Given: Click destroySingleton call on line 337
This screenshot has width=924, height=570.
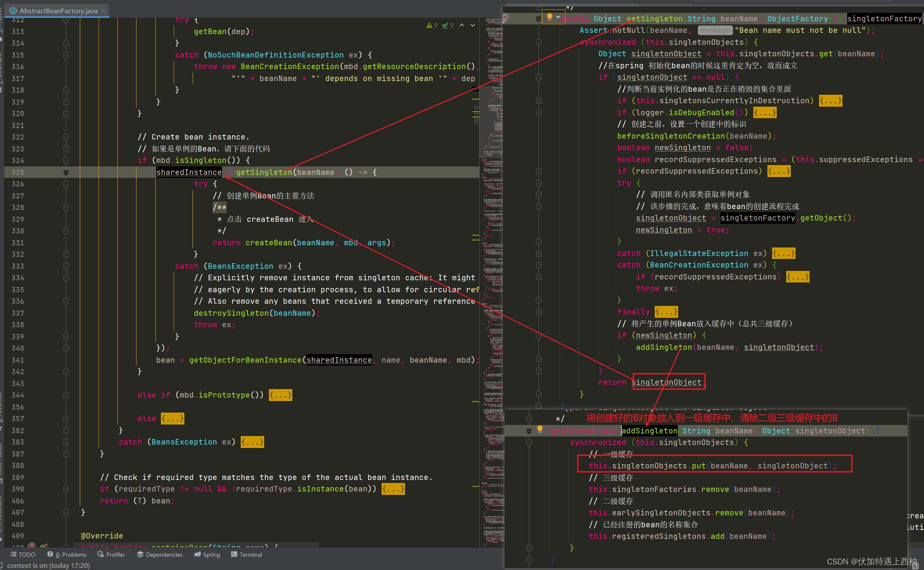Looking at the screenshot, I should 231,313.
